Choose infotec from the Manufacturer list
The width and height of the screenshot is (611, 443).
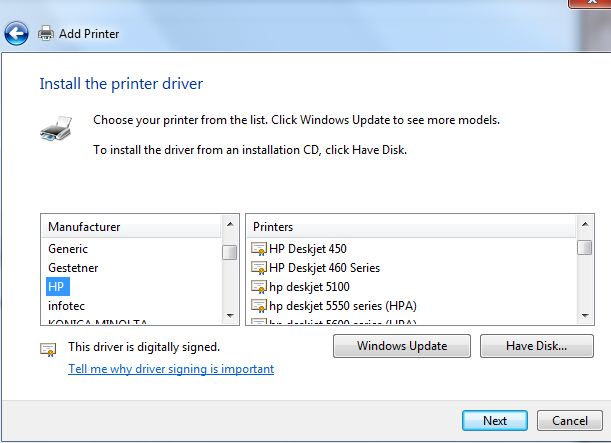[68, 306]
